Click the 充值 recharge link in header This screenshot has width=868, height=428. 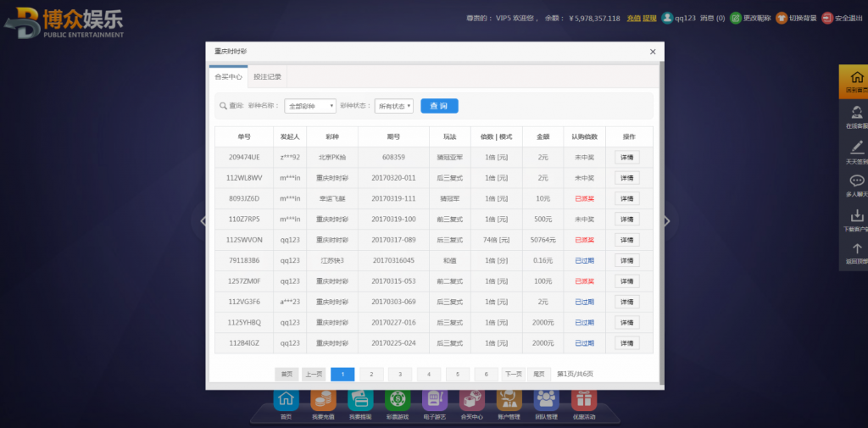633,18
